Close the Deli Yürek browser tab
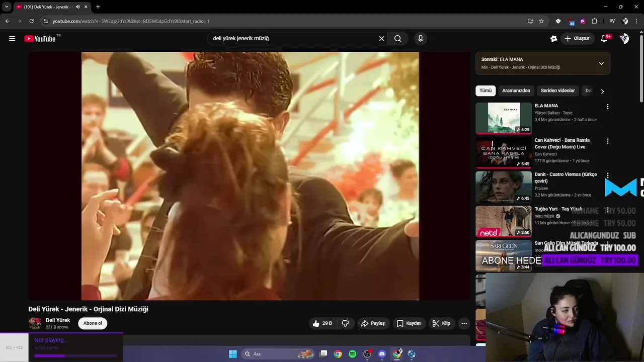644x362 pixels. point(86,7)
